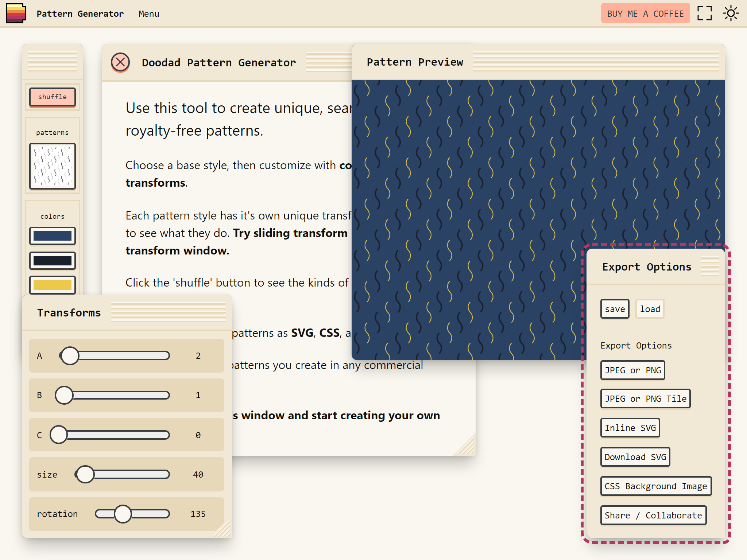Screen dimensions: 747x560
Task: Enter fullscreen using the expand icon
Action: point(705,13)
